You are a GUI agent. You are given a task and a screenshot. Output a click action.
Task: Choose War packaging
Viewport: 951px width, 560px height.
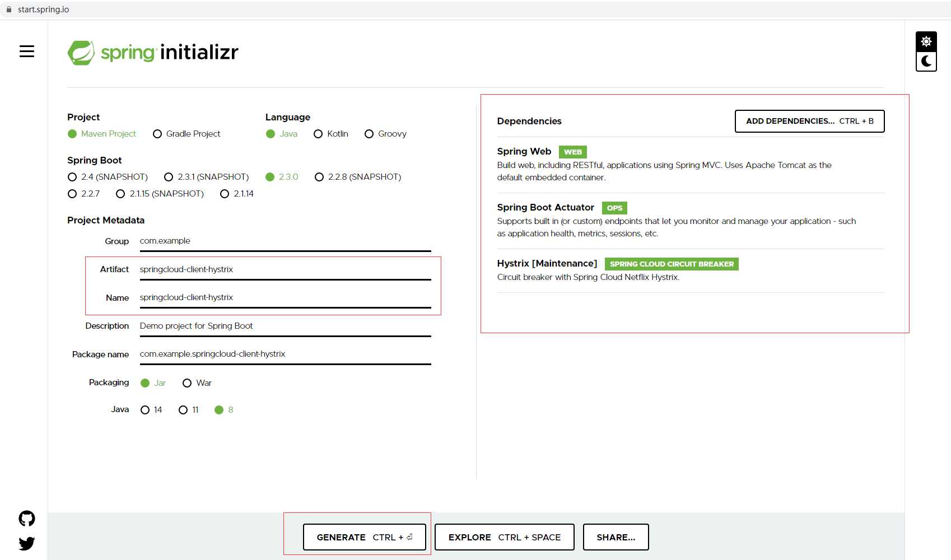point(197,383)
